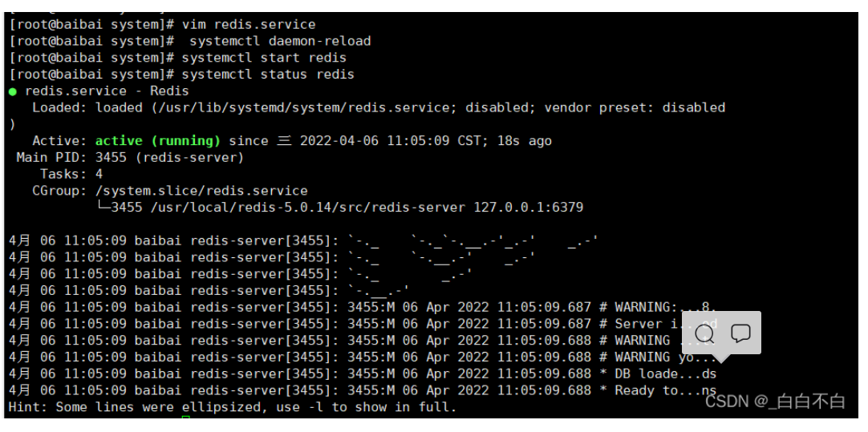Click the 'Tasks: 4' line
This screenshot has width=868, height=432.
point(71,174)
